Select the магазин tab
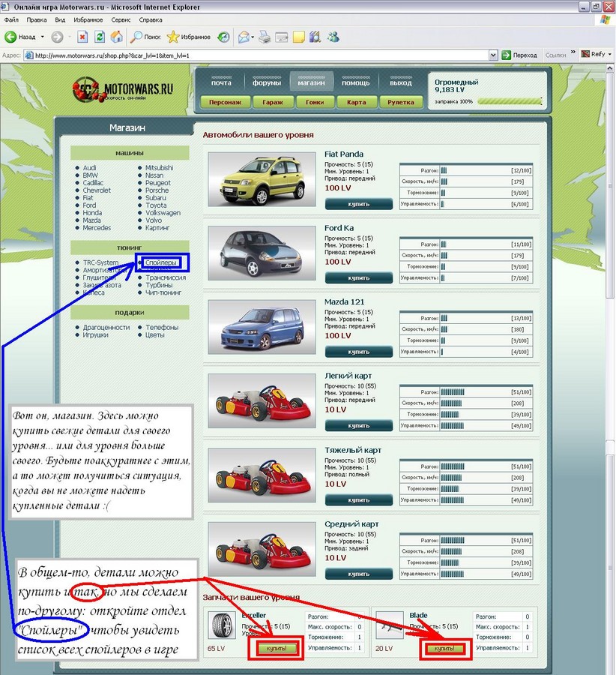 (x=311, y=82)
